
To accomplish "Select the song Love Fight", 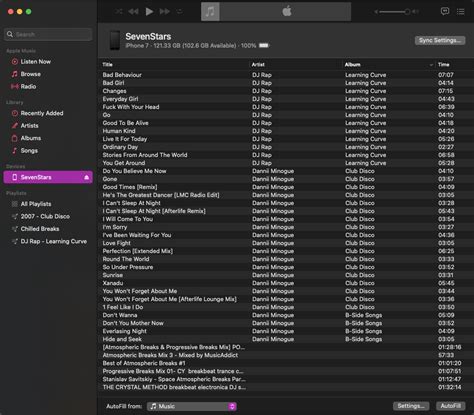I will pos(286,243).
